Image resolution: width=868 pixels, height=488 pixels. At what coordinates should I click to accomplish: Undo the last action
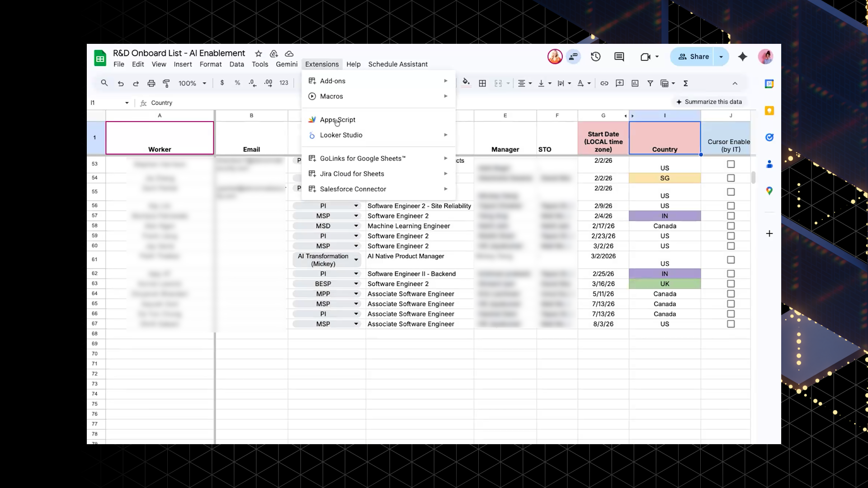click(x=120, y=83)
